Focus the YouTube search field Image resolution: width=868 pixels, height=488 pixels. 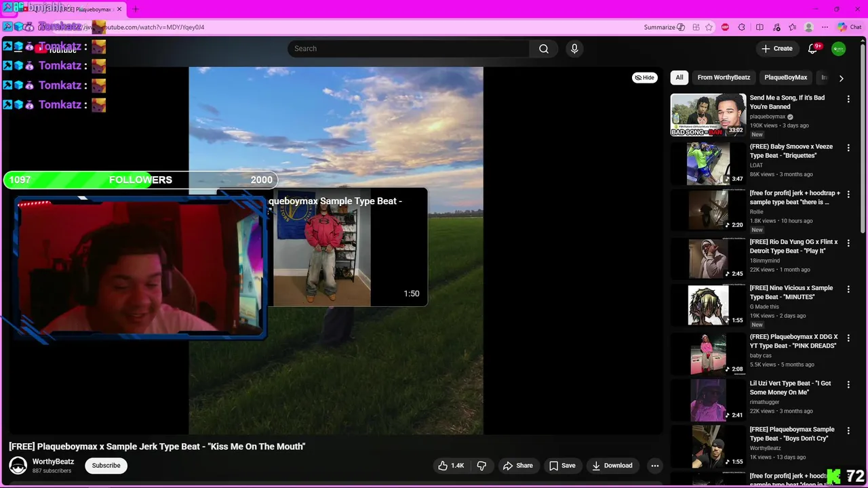click(409, 49)
